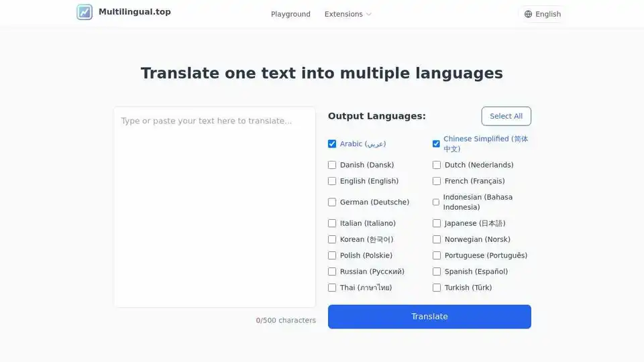Screen dimensions: 644x362
Task: Select the Japanese checkbox
Action: point(437,223)
